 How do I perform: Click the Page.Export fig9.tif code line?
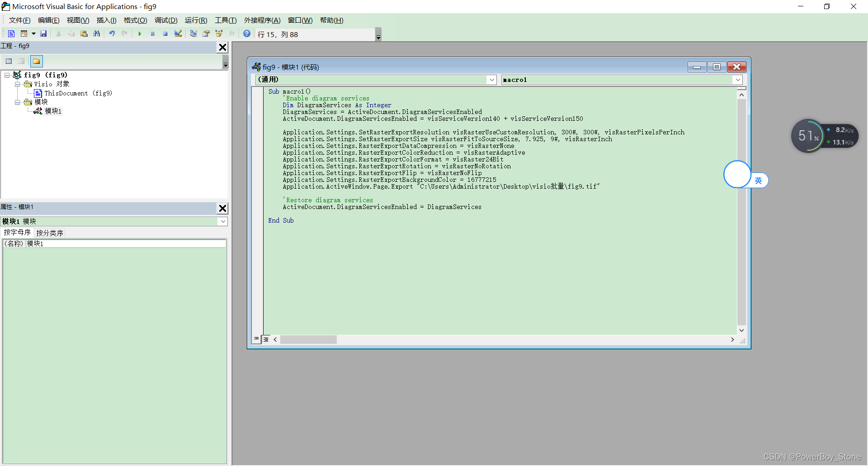coord(441,186)
